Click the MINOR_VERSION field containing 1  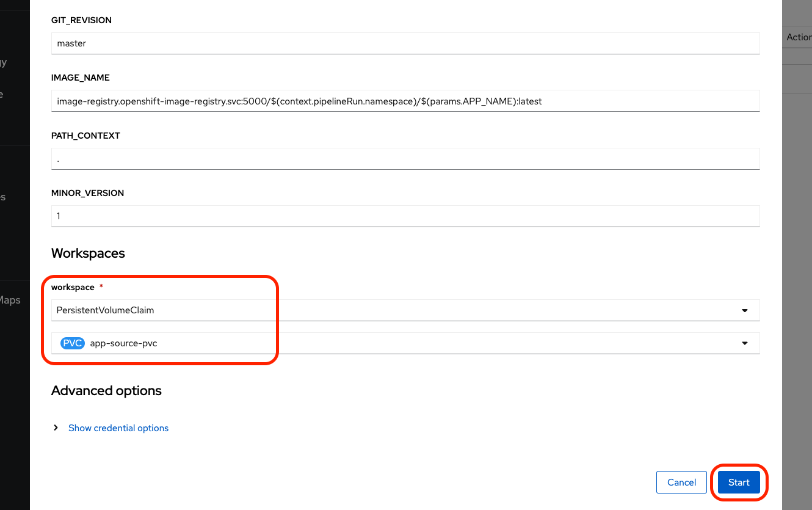(405, 216)
